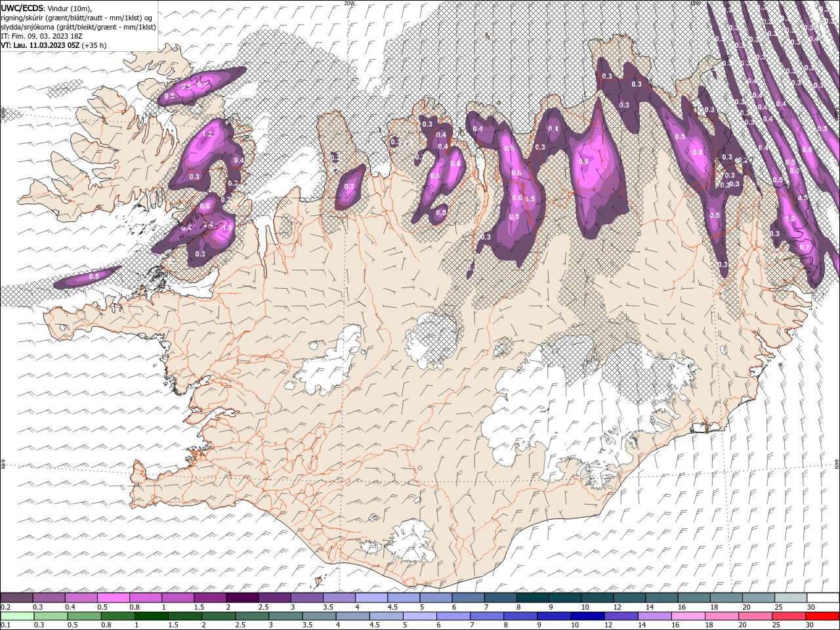Click the '0.9' snowfall value on the map
Viewport: 840px width, 630px height.
point(584,161)
